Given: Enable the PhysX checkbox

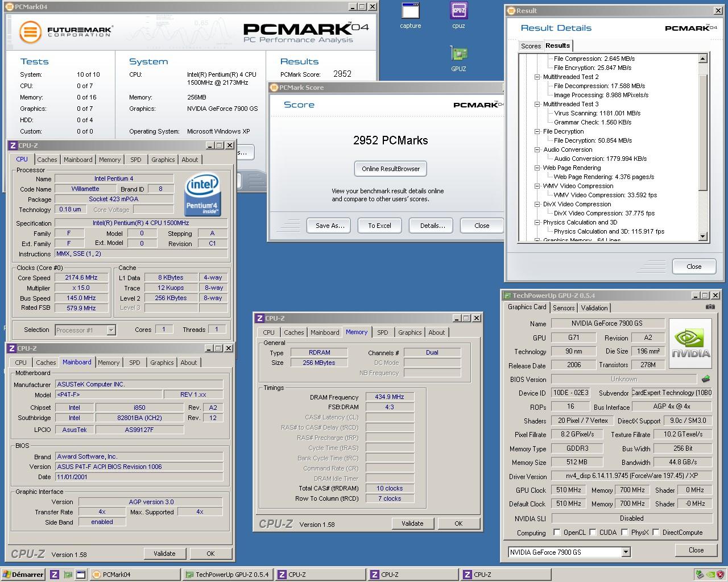Looking at the screenshot, I should [x=624, y=533].
